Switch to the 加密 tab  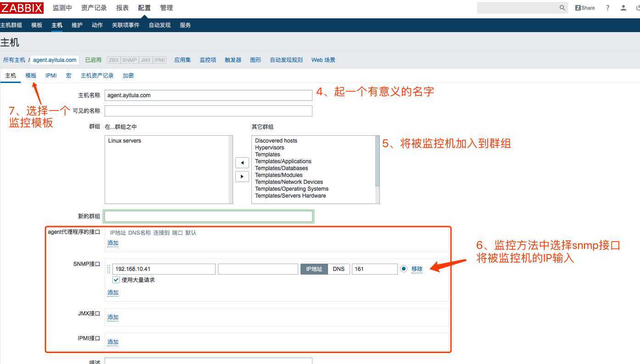point(128,76)
